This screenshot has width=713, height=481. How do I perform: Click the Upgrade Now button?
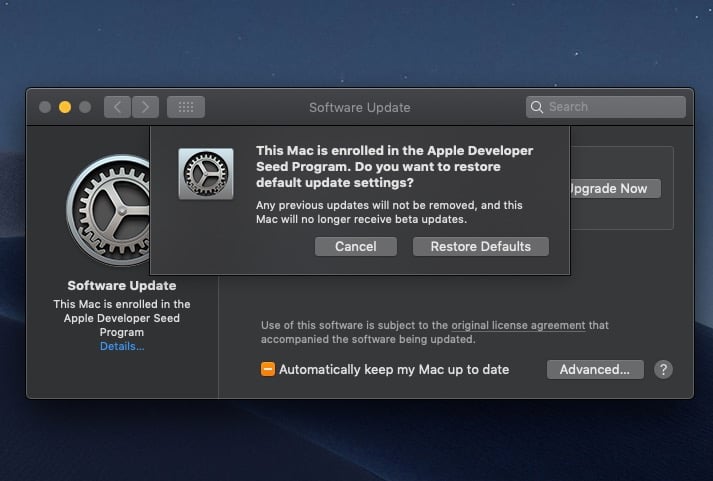tap(615, 188)
